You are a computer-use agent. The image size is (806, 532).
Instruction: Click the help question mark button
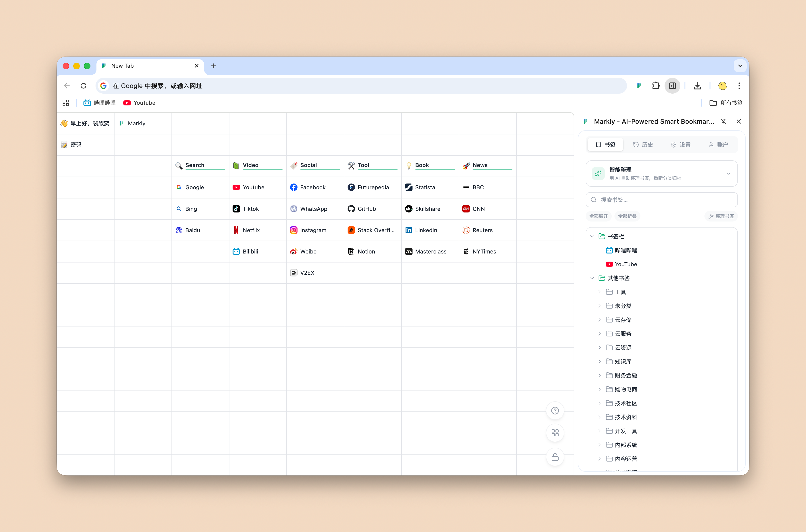[x=555, y=411]
